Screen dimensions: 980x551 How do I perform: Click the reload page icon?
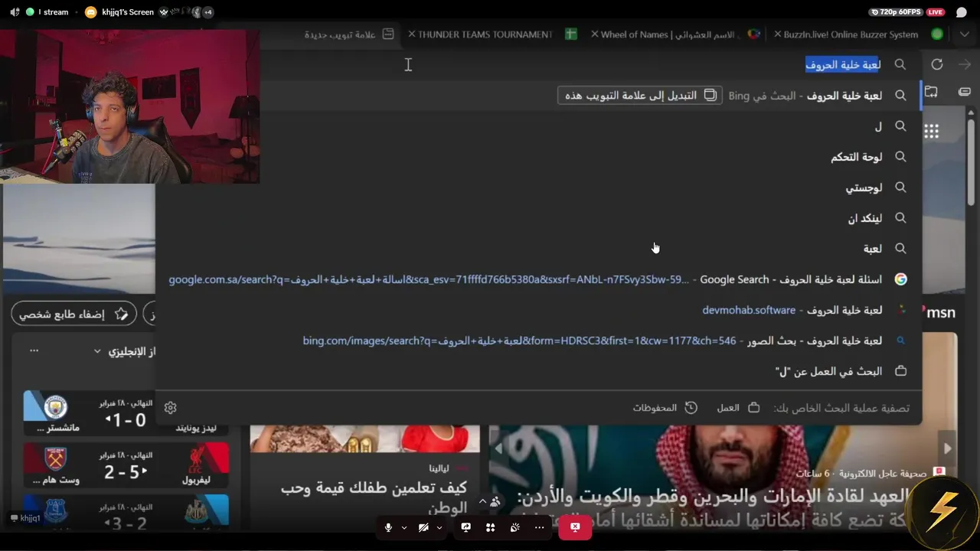pyautogui.click(x=936, y=65)
